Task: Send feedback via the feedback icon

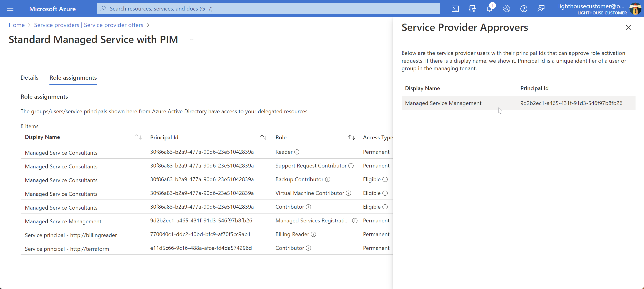Action: click(x=541, y=8)
